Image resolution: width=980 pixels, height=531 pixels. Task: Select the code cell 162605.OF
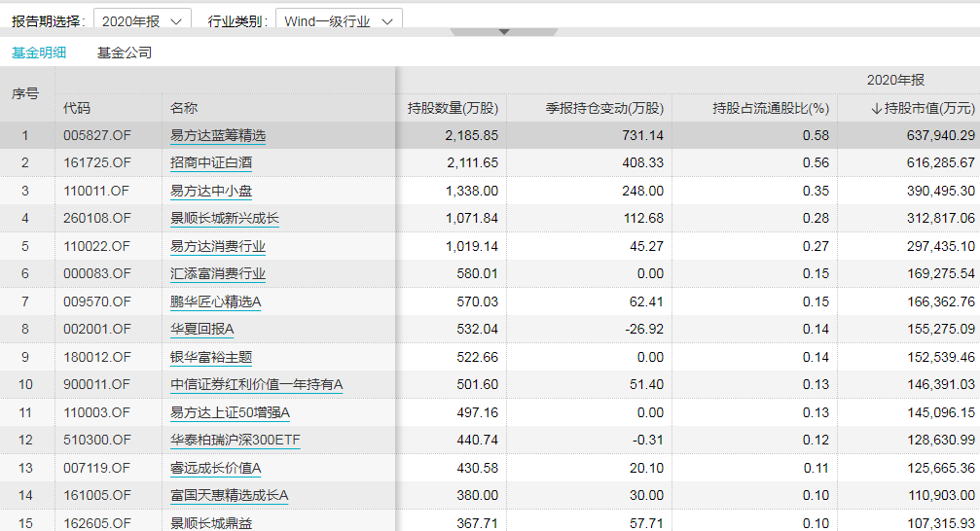97,523
